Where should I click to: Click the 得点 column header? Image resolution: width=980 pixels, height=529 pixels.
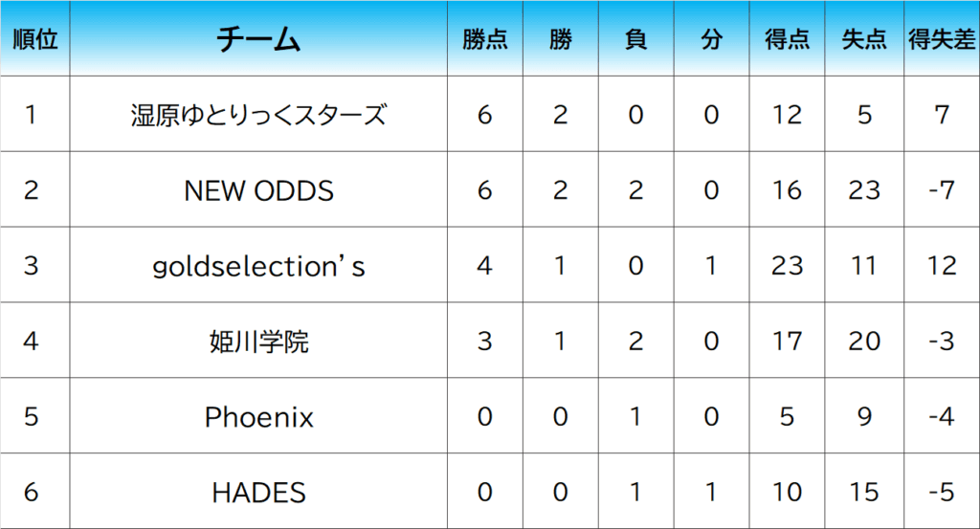[787, 38]
